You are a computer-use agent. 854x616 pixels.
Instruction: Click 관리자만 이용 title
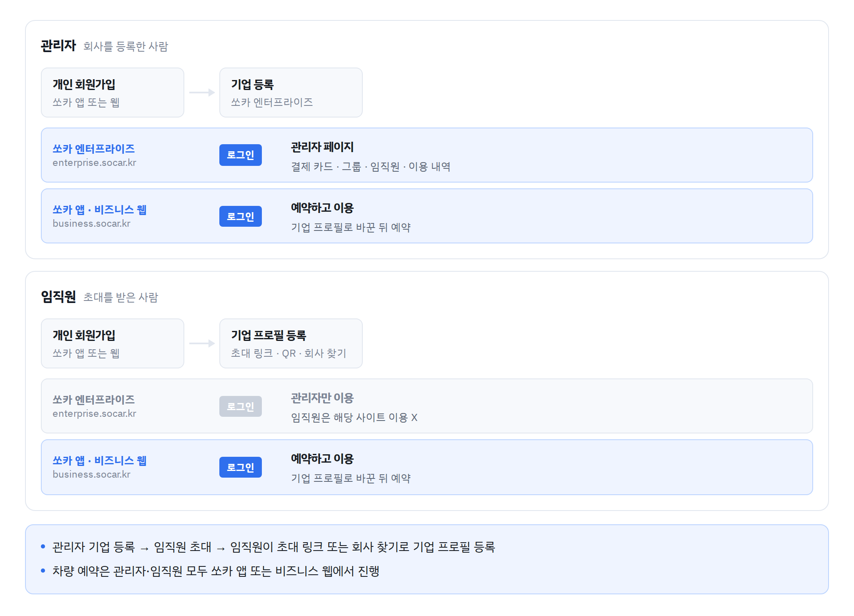[x=322, y=398]
